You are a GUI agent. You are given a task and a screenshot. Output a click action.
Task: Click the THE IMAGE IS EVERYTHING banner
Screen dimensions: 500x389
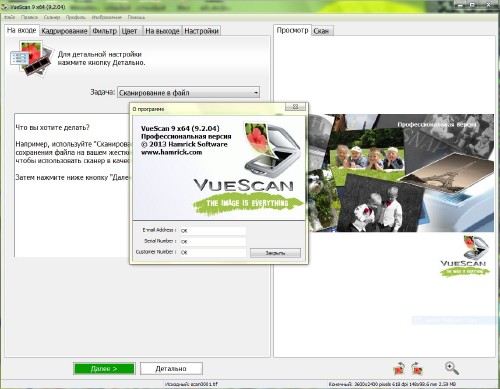tap(248, 203)
